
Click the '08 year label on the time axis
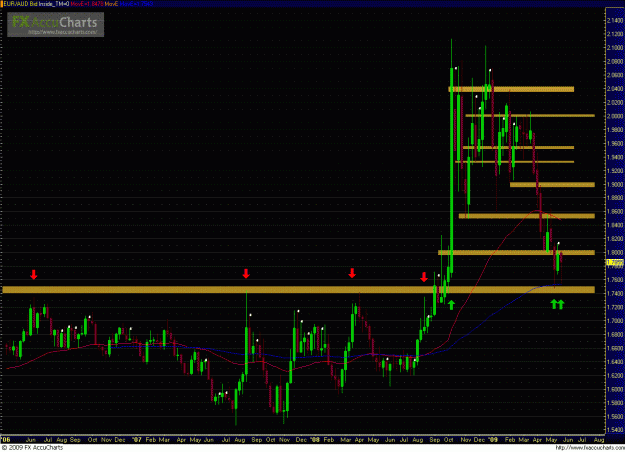click(315, 440)
